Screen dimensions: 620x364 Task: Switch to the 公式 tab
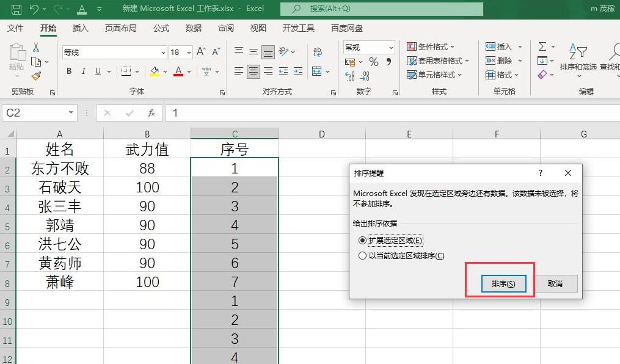pos(161,28)
